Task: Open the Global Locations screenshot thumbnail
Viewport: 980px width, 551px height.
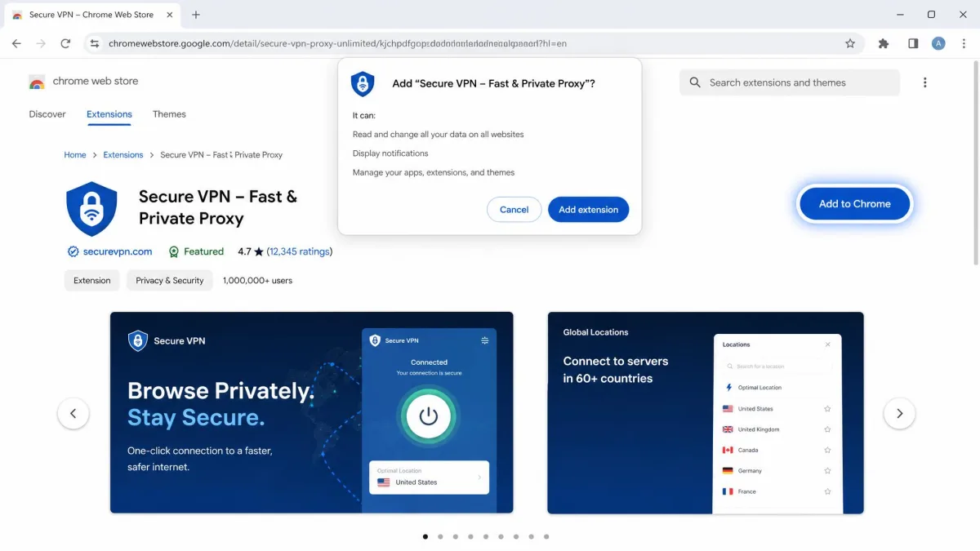Action: [705, 412]
